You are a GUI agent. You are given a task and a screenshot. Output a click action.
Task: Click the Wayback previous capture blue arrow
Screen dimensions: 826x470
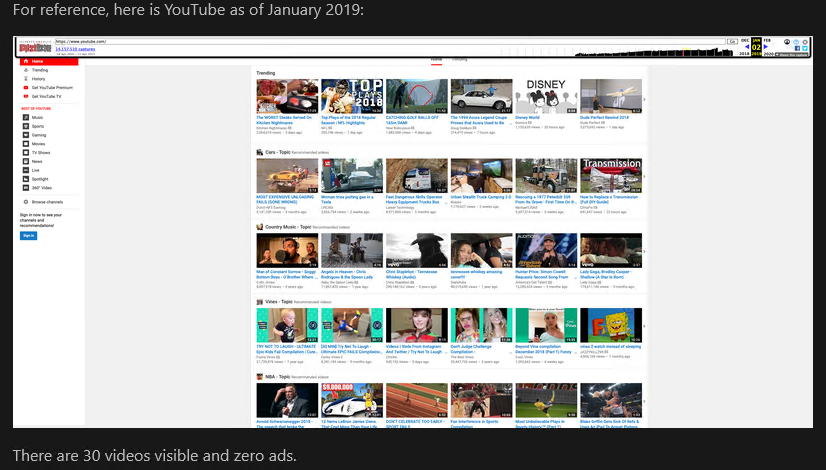(747, 47)
